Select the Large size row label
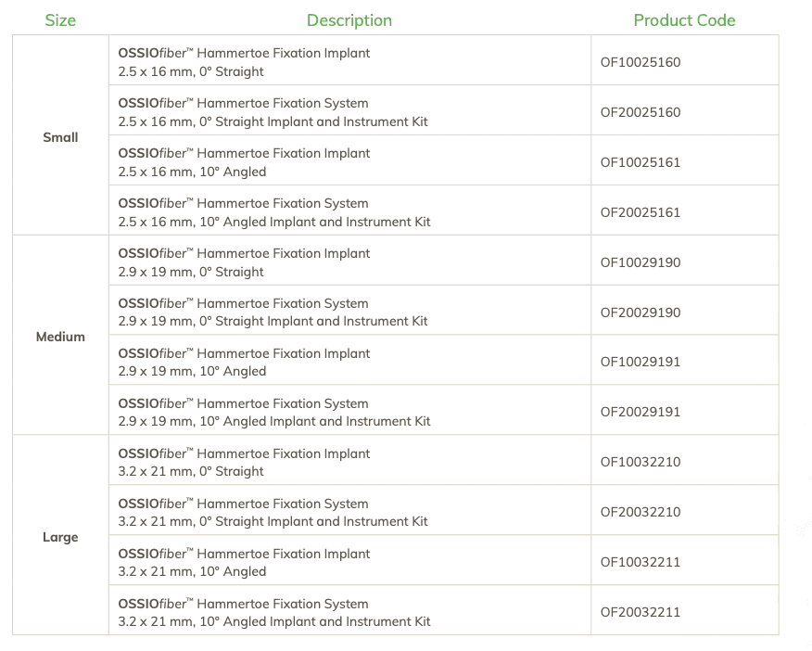The width and height of the screenshot is (812, 651). pyautogui.click(x=60, y=537)
